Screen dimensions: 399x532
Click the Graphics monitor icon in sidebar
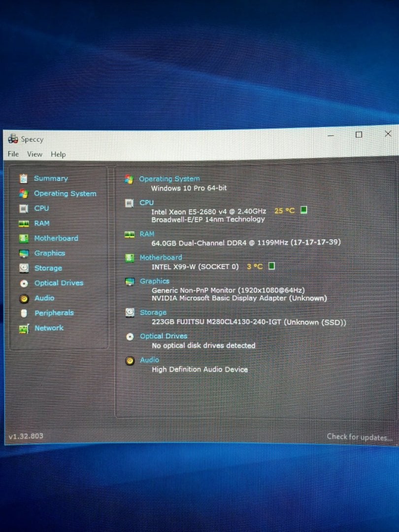tap(24, 253)
